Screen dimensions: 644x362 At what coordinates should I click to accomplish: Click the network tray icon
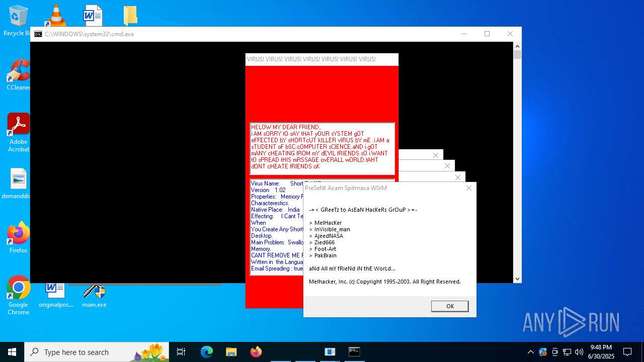[x=567, y=352]
